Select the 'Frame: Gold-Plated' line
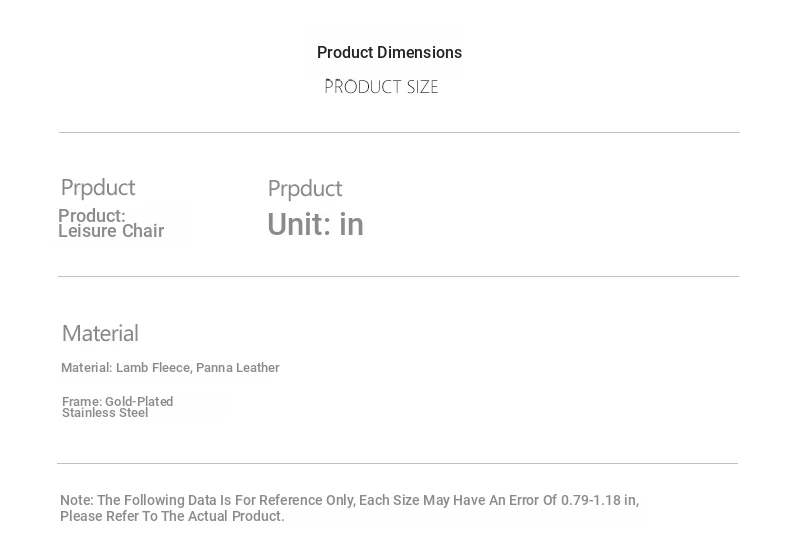This screenshot has height=547, width=790. click(118, 401)
